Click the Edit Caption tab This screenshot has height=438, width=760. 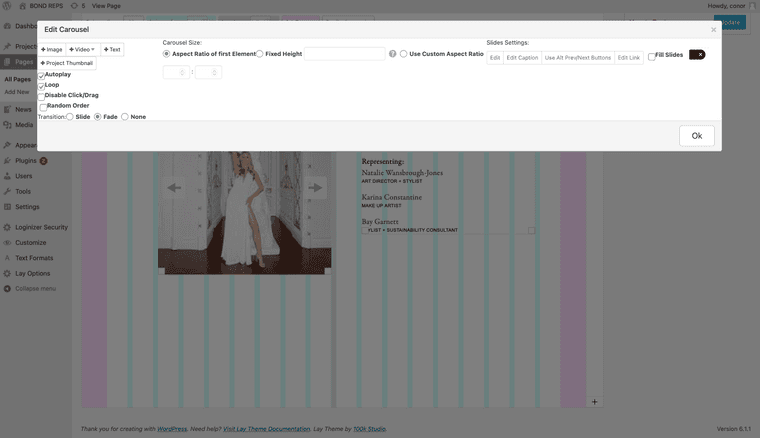522,58
